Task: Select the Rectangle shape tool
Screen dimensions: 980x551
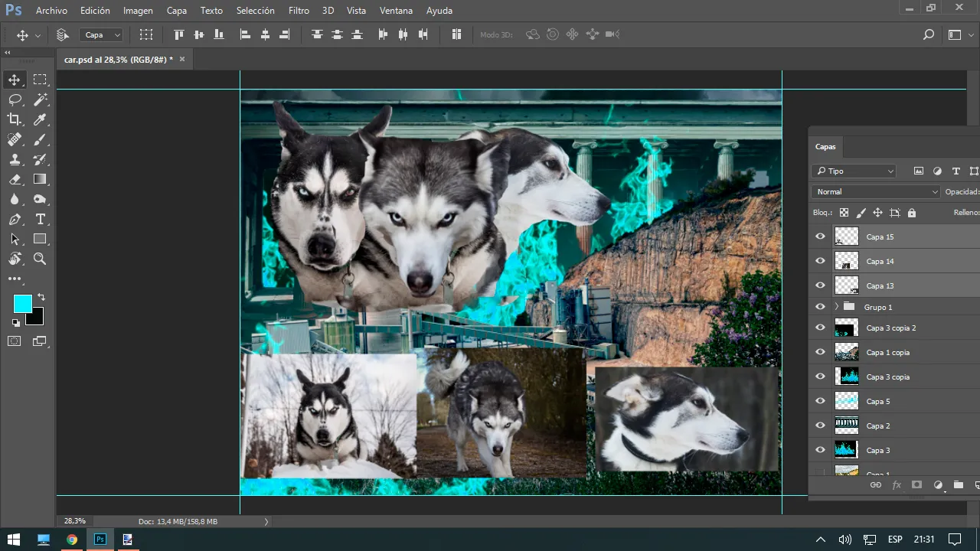Action: (40, 240)
